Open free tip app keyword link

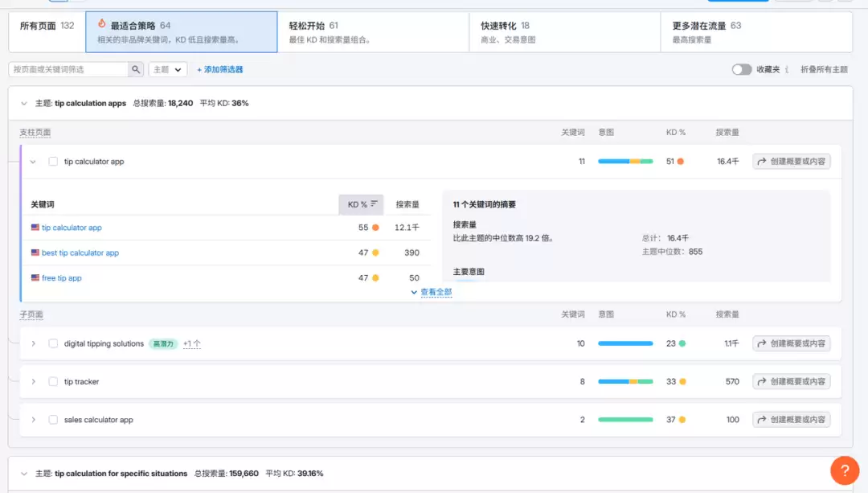[x=61, y=277]
